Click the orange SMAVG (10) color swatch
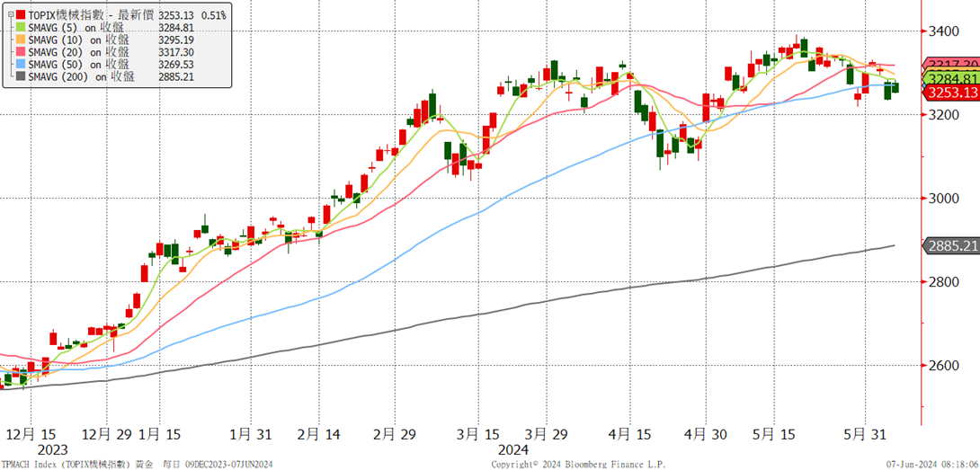The height and width of the screenshot is (470, 980). [22, 40]
